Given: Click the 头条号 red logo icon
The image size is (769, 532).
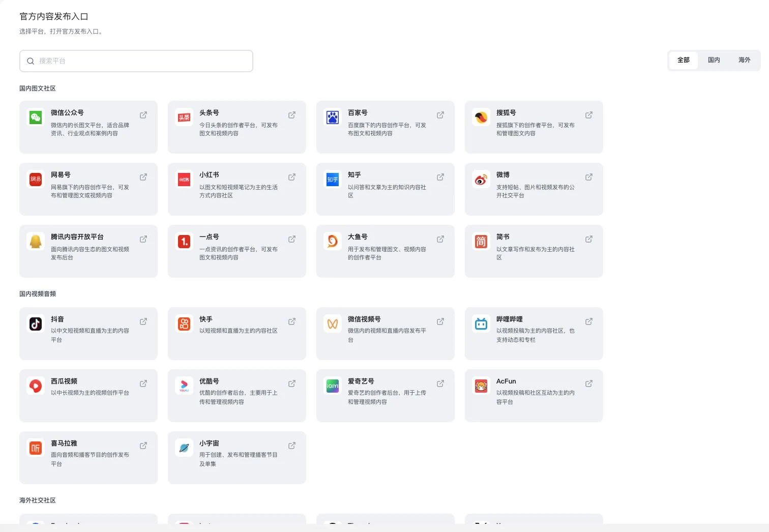Looking at the screenshot, I should point(184,117).
